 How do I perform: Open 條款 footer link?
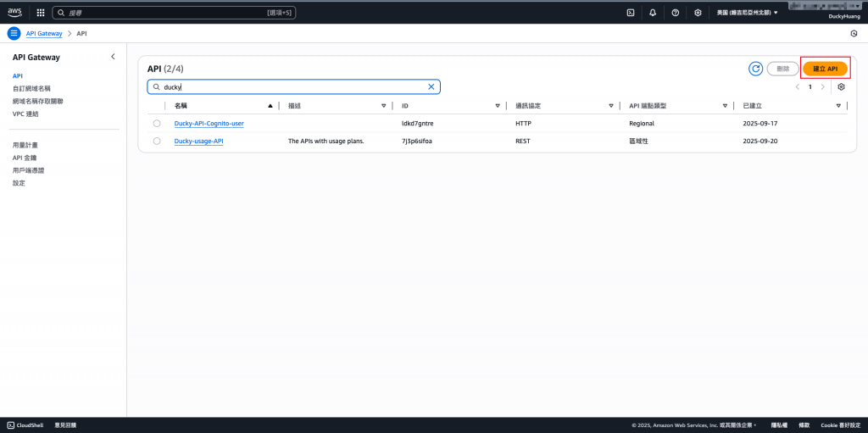click(804, 425)
